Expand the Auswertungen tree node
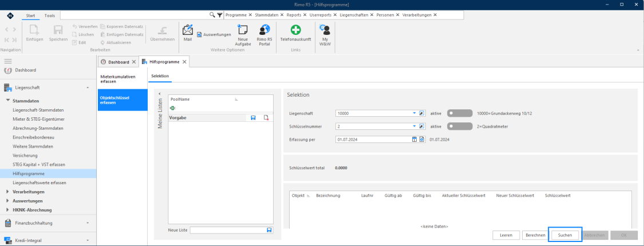The image size is (644, 246). click(x=8, y=201)
